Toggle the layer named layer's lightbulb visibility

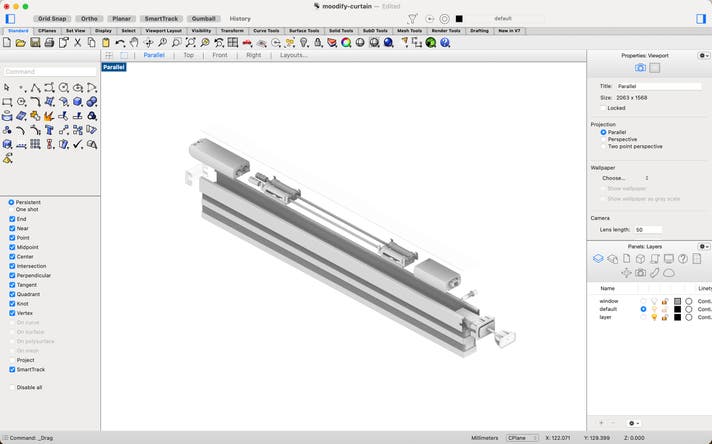click(654, 317)
